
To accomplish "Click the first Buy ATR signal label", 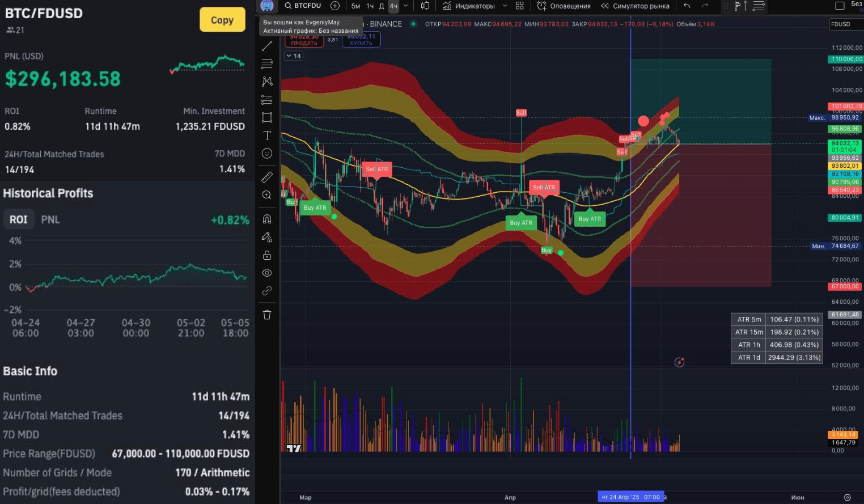I will click(315, 208).
